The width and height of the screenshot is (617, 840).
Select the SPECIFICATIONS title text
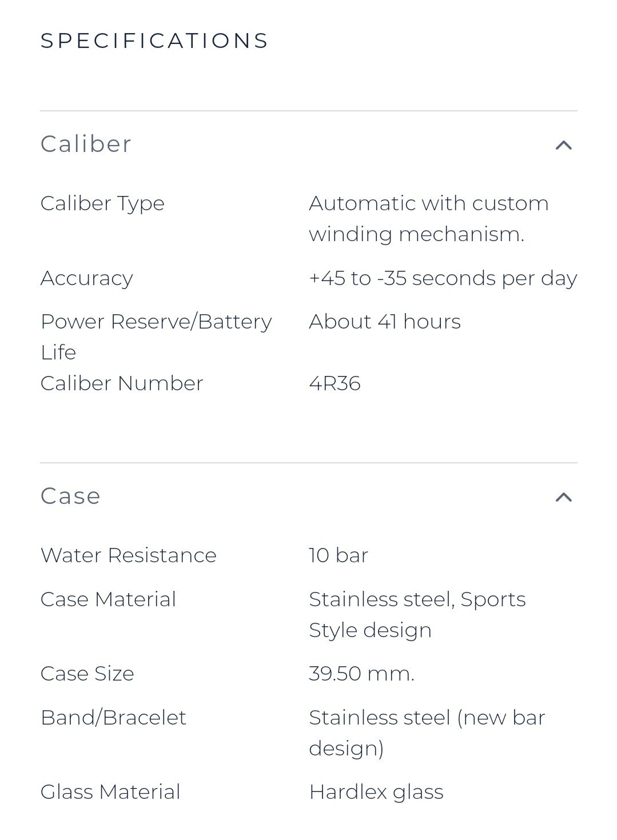click(x=154, y=41)
